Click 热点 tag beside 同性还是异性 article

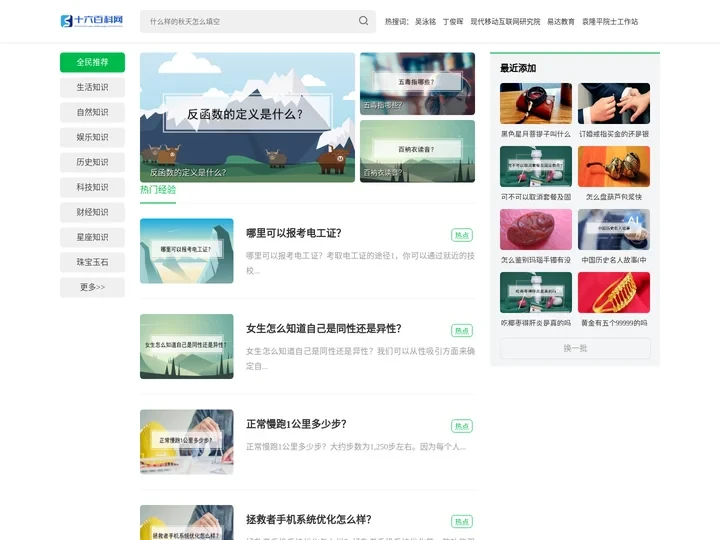click(x=461, y=331)
